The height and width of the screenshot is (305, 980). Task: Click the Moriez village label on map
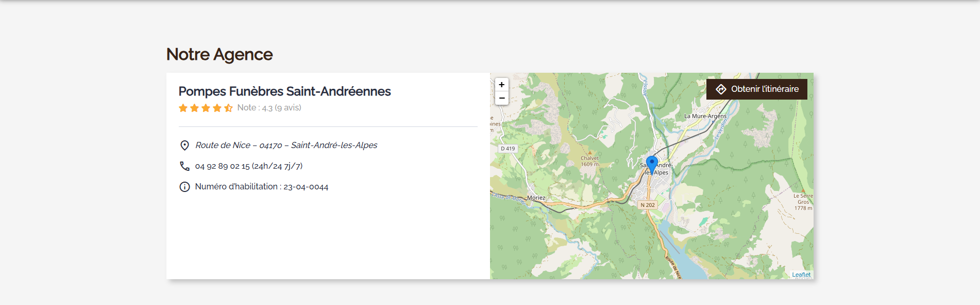pyautogui.click(x=536, y=198)
